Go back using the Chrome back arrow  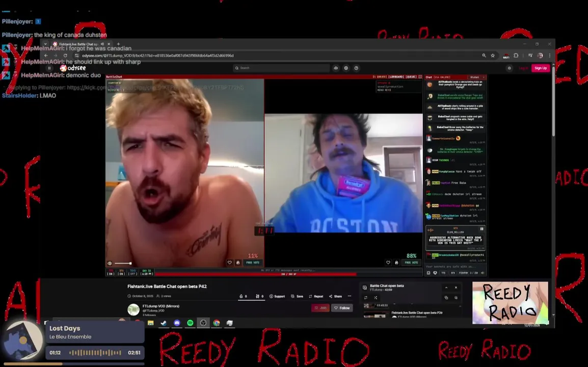(46, 56)
